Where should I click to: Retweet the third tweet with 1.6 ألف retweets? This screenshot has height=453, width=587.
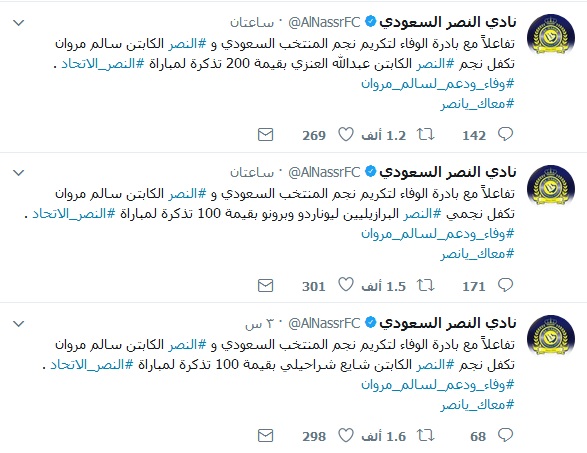tap(426, 435)
